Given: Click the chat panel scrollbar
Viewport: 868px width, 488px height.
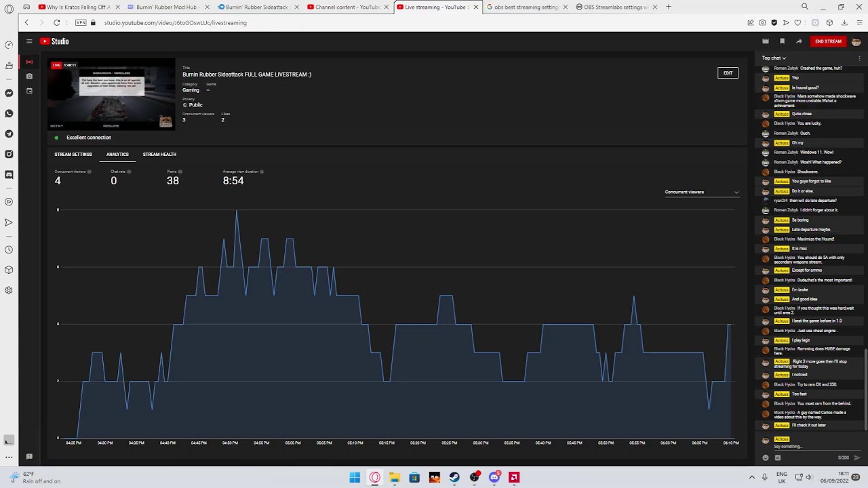Looking at the screenshot, I should [x=865, y=390].
